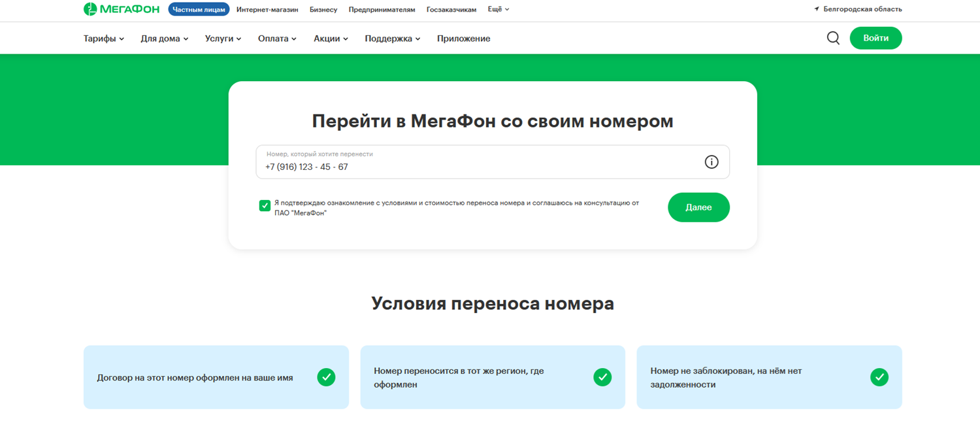This screenshot has height=438, width=980.
Task: Open the search magnifier icon
Action: click(833, 38)
